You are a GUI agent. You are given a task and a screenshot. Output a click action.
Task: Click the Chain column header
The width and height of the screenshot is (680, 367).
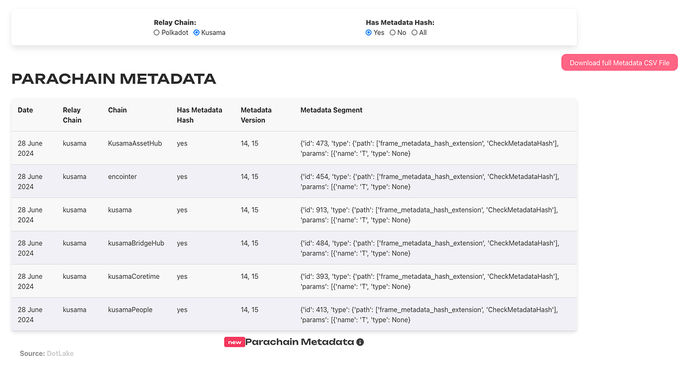tap(117, 110)
